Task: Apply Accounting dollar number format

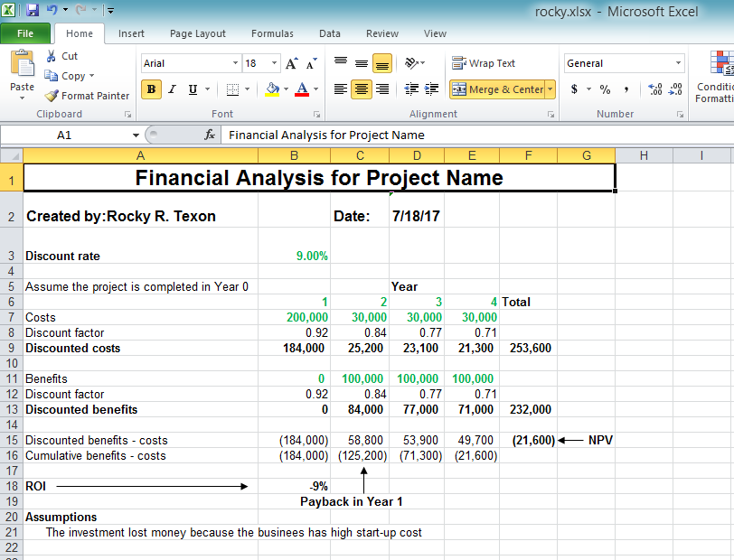Action: click(574, 89)
